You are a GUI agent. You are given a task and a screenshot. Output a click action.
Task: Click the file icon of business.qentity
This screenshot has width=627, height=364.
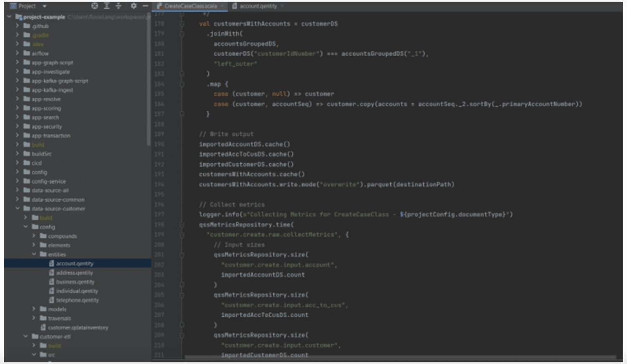52,282
